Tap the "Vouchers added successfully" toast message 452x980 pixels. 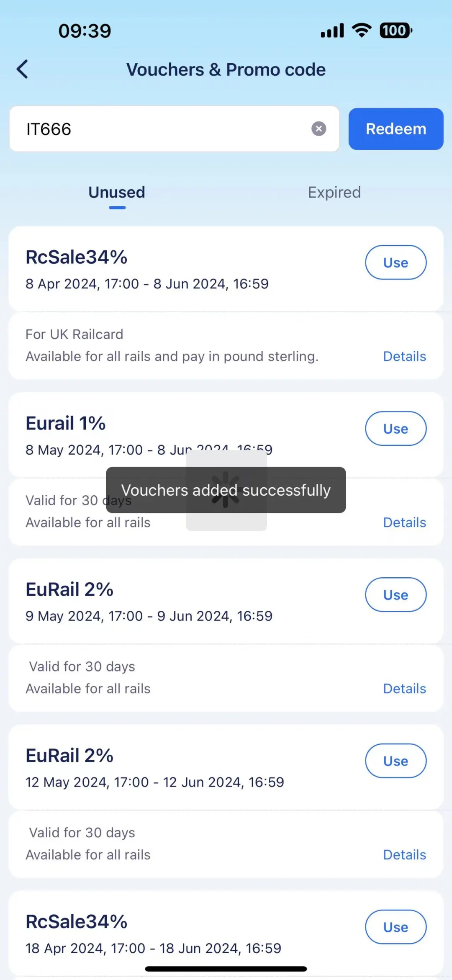point(226,490)
